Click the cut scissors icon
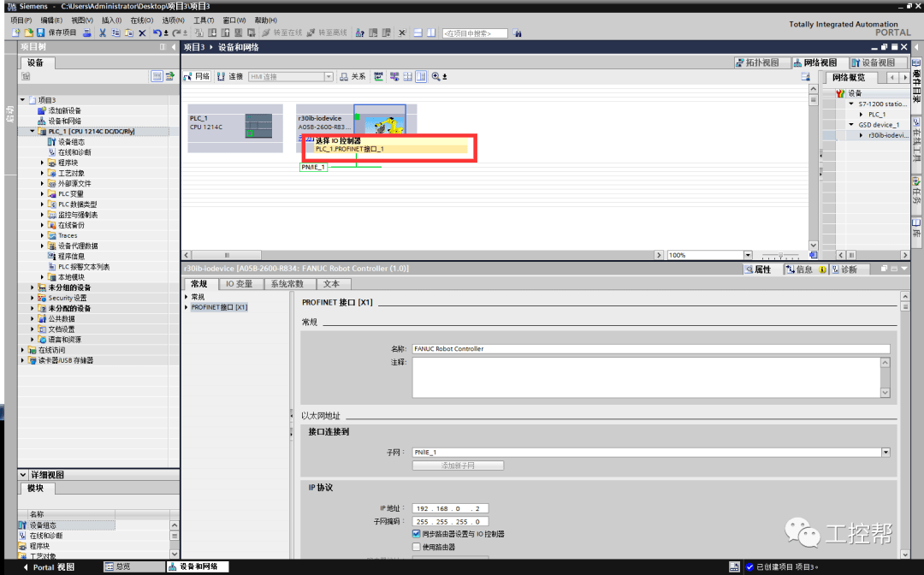This screenshot has height=575, width=924. click(103, 33)
